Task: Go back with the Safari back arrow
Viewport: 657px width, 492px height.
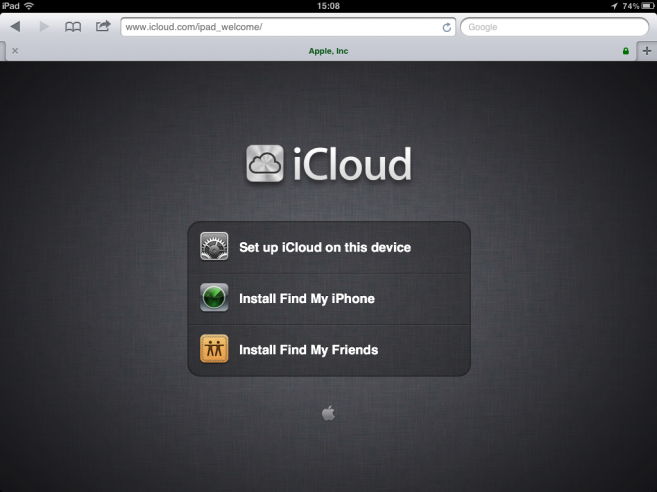Action: [16, 27]
